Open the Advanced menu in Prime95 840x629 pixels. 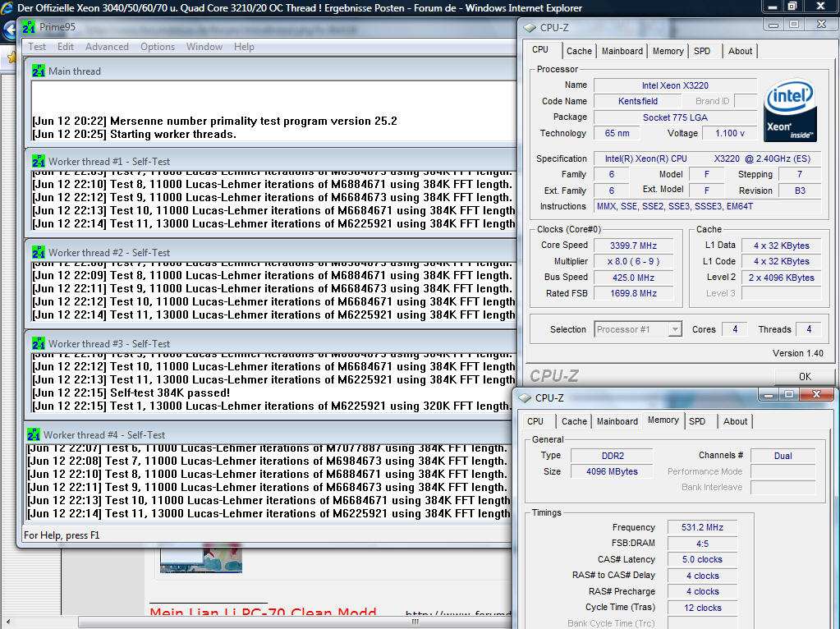[107, 47]
